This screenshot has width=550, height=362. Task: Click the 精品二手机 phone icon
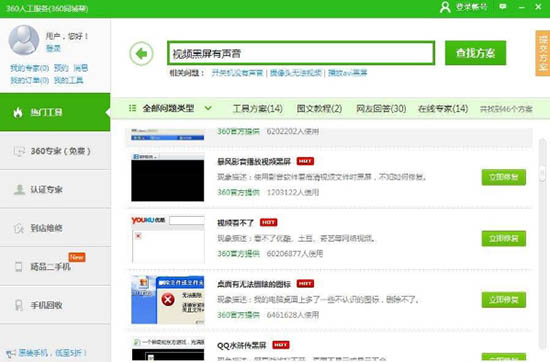coord(19,267)
